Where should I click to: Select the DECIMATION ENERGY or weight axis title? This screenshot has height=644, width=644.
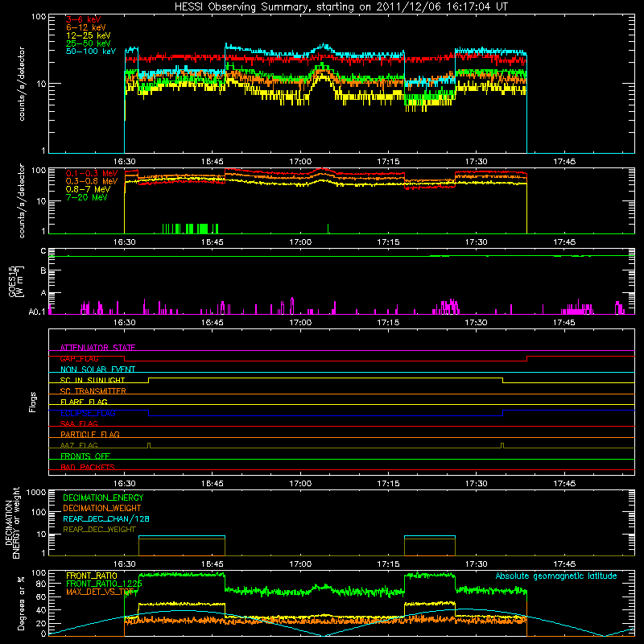[x=12, y=522]
